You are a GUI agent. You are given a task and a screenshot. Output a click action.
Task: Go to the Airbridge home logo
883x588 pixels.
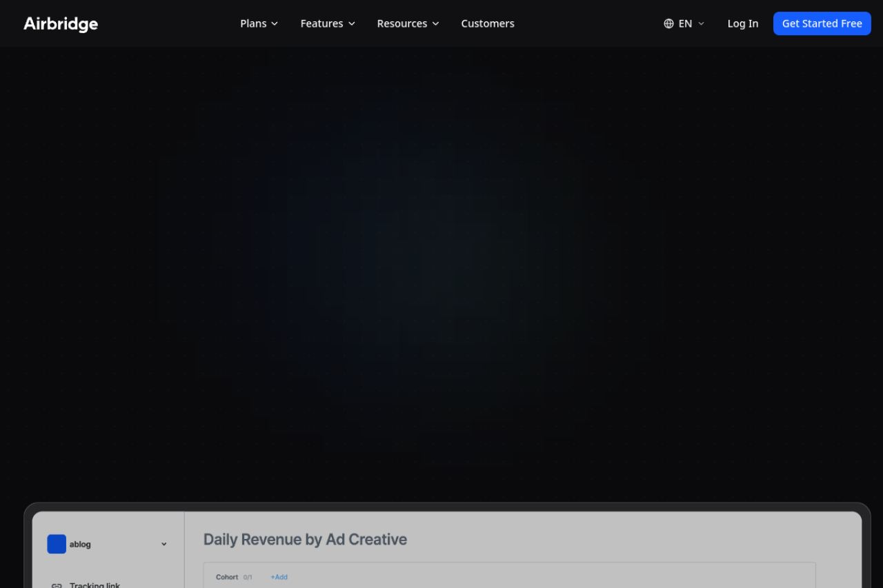click(x=61, y=23)
